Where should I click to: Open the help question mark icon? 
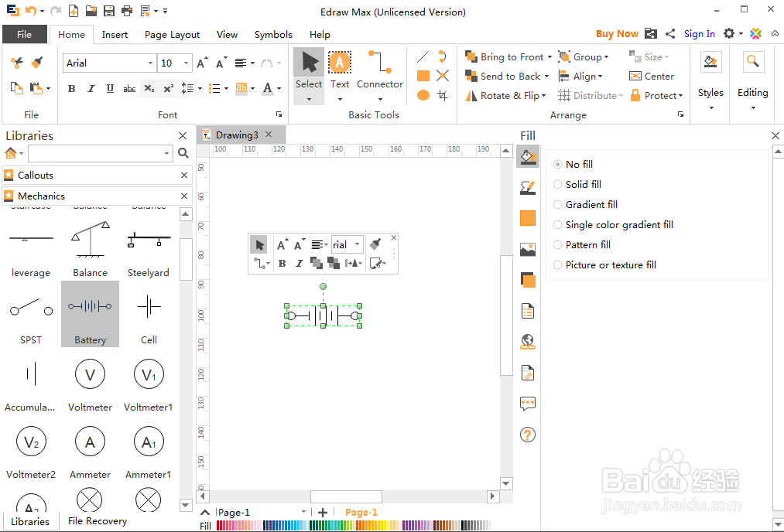click(x=528, y=435)
